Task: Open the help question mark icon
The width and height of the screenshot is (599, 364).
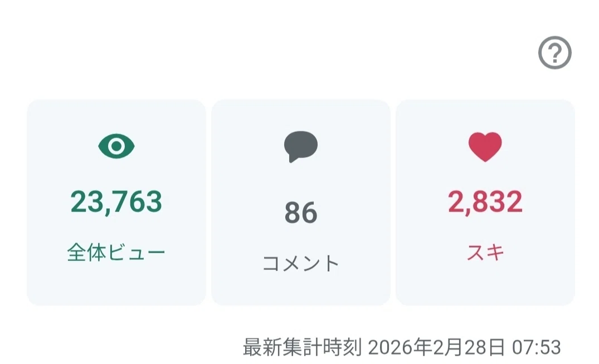Action: click(554, 53)
